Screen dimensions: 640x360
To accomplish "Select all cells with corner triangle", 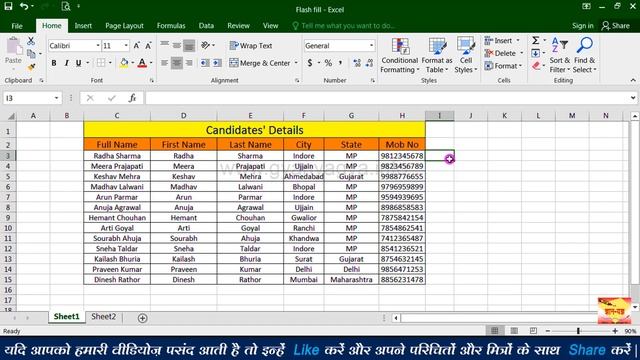I will point(10,116).
